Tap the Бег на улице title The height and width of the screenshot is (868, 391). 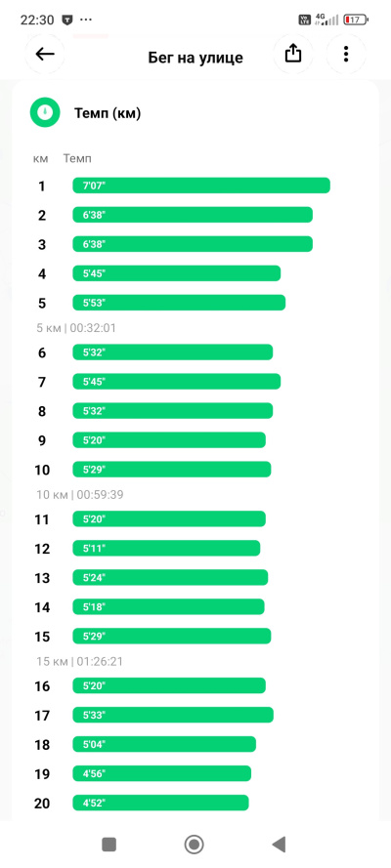click(x=195, y=58)
